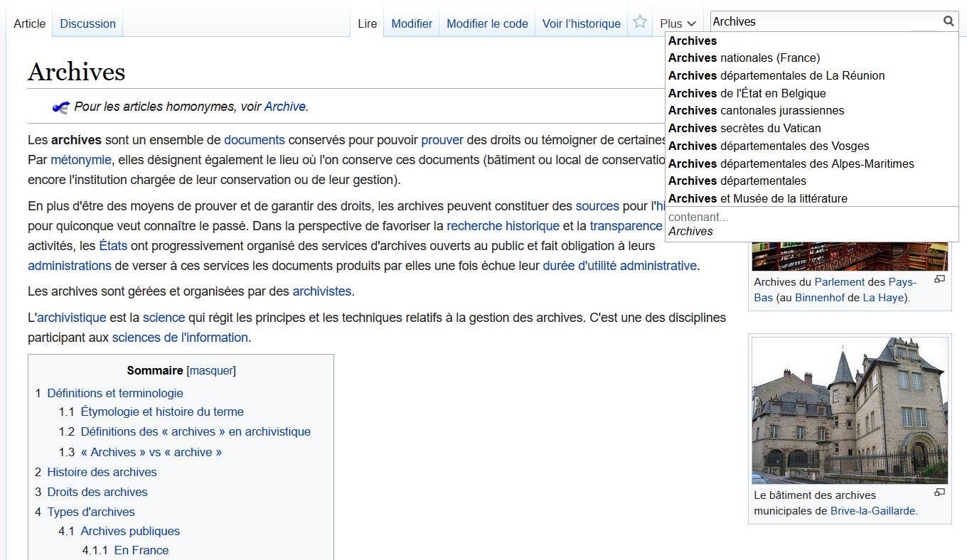Open the archivistique link
Viewport: 967px width, 560px height.
click(x=71, y=318)
